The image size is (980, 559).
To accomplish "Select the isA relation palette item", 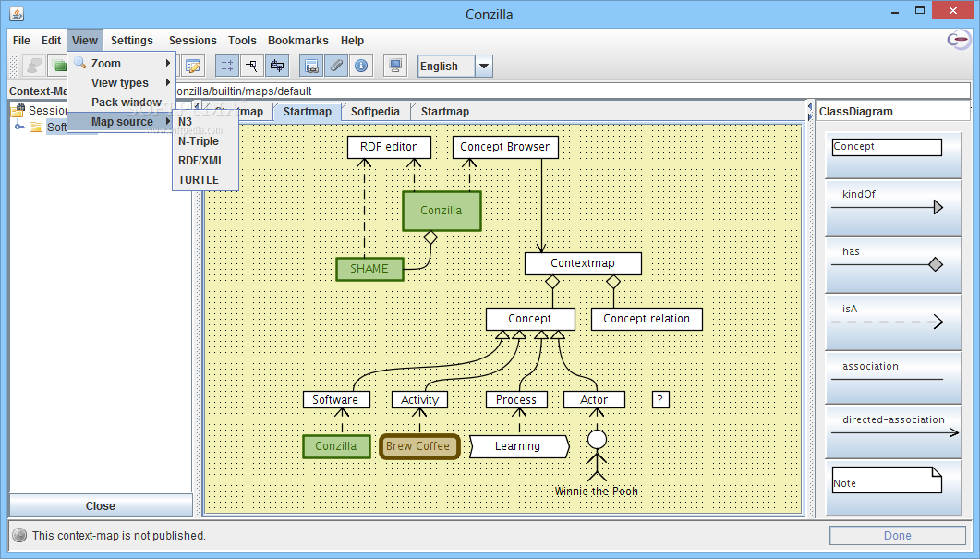I will [893, 322].
